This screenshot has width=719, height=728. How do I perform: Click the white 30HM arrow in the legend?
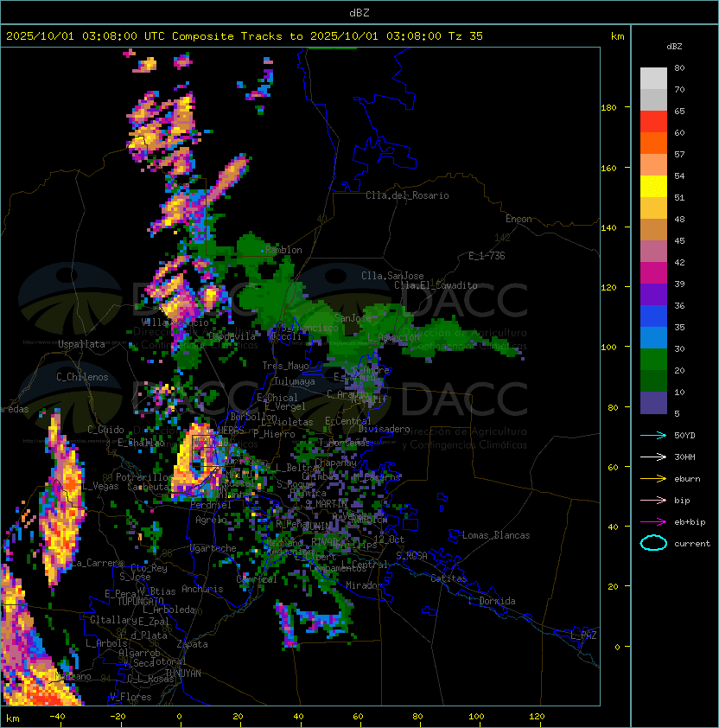click(653, 457)
